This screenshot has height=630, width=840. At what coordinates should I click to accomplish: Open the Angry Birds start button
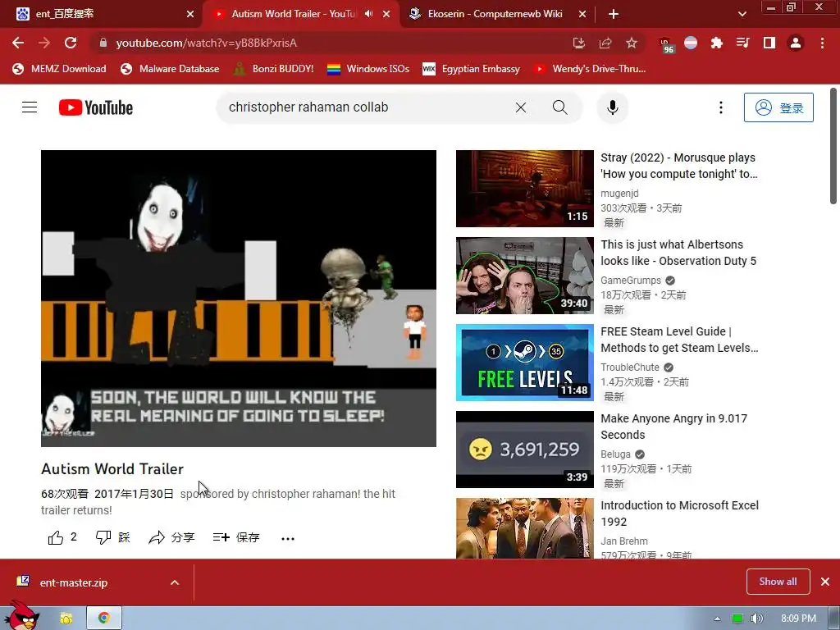tap(21, 617)
